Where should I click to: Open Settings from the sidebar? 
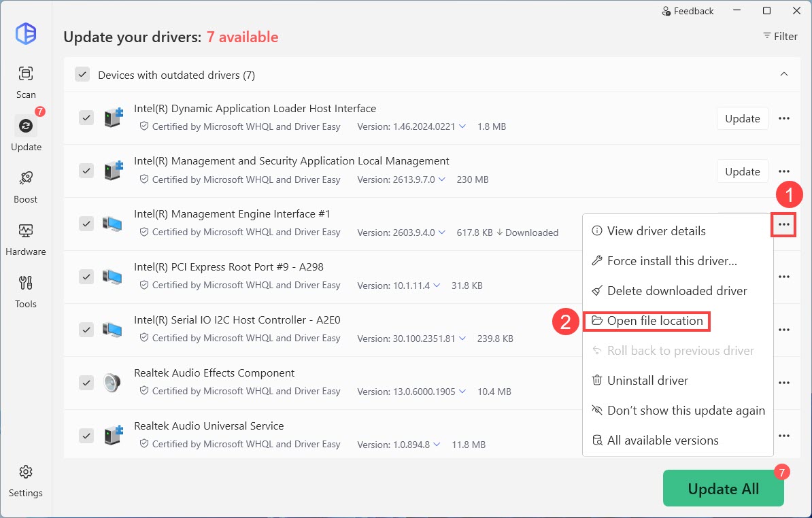click(x=25, y=481)
